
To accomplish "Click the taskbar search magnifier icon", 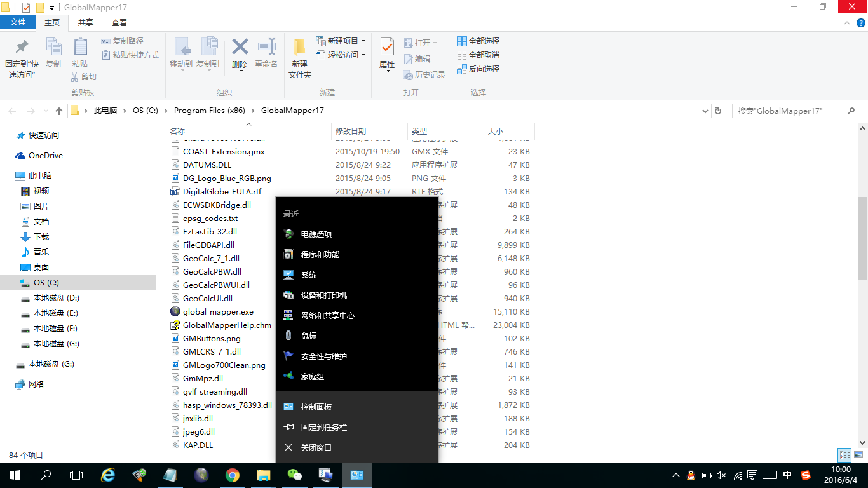I will (46, 475).
